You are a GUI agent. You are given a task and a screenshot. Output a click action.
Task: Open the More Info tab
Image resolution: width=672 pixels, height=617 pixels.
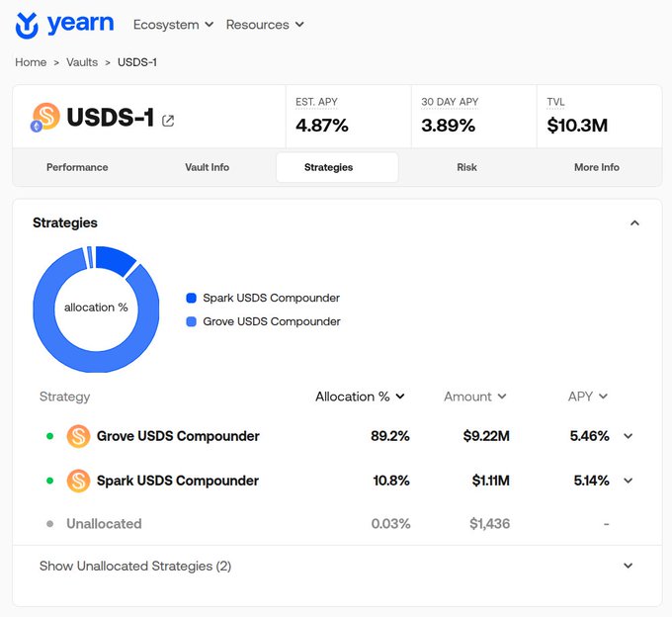pyautogui.click(x=597, y=167)
